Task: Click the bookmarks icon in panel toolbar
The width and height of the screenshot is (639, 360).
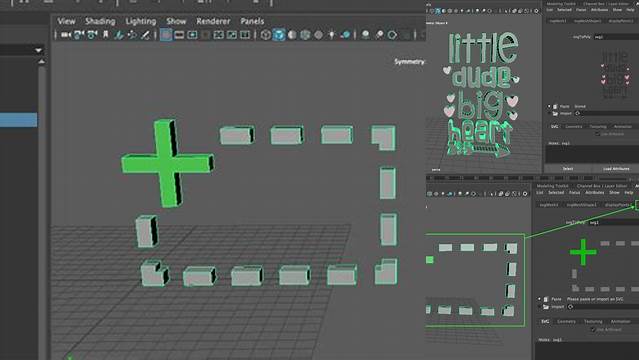Action: point(106,35)
